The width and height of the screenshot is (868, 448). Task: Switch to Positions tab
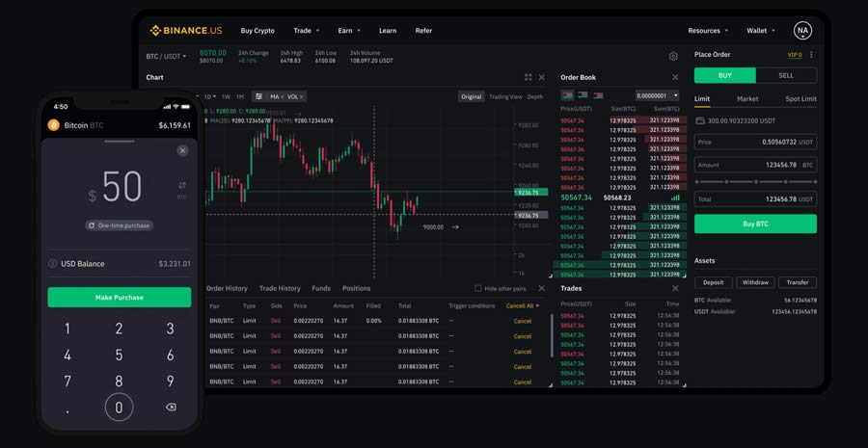(357, 288)
